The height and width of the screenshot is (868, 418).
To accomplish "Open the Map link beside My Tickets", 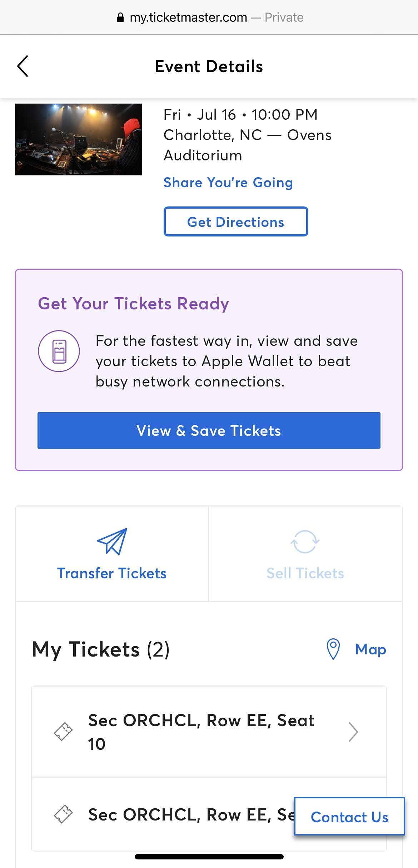I will [x=370, y=649].
